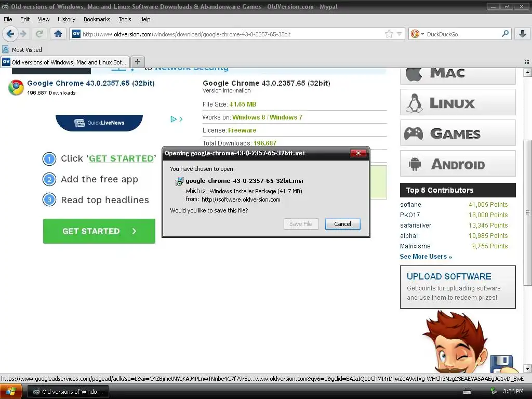Open the Games category
This screenshot has height=399, width=532.
[458, 133]
